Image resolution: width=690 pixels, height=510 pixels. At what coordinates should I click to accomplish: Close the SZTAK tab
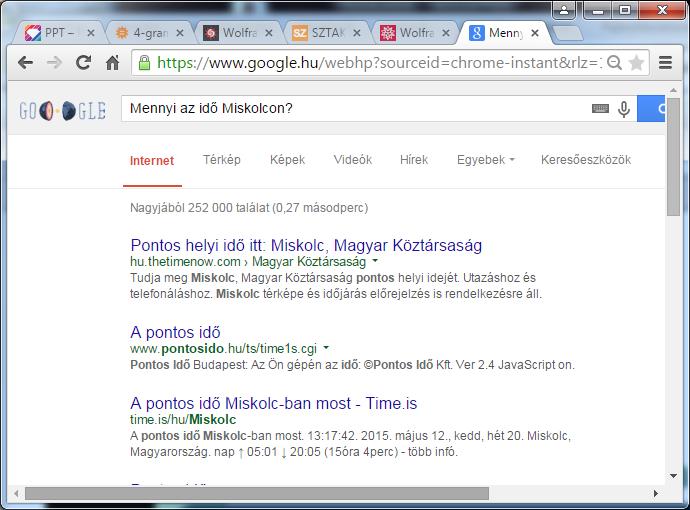(357, 33)
